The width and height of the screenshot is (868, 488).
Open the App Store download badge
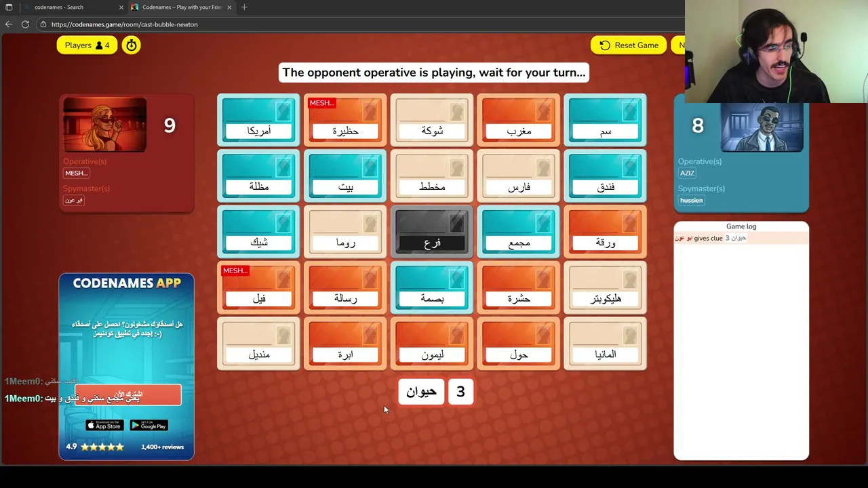tap(104, 425)
